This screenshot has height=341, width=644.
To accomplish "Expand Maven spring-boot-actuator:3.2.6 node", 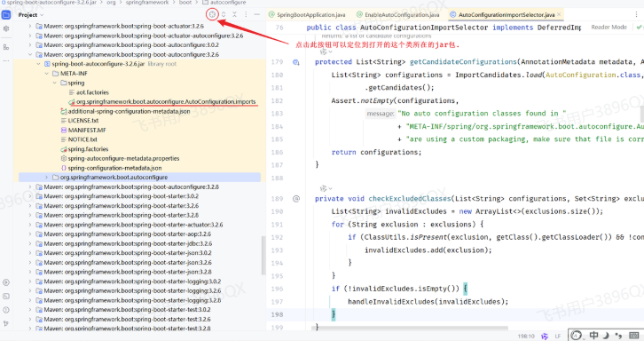I will (30, 26).
